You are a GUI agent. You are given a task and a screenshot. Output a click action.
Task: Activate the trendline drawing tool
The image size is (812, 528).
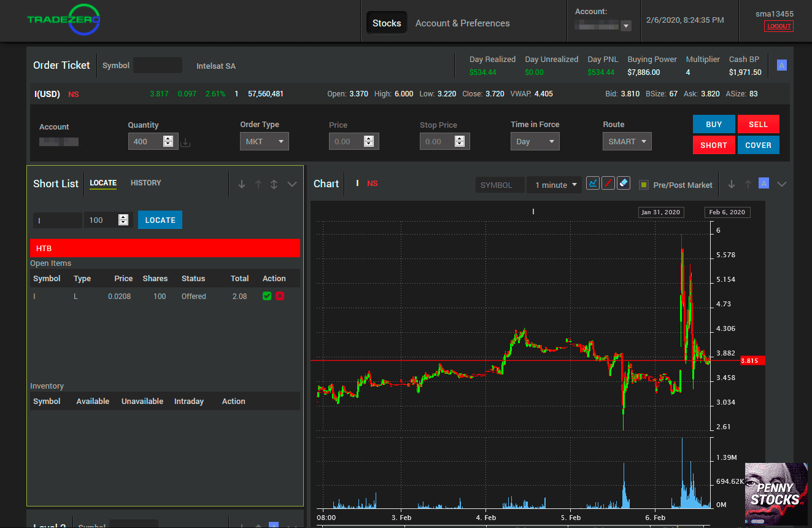point(608,182)
